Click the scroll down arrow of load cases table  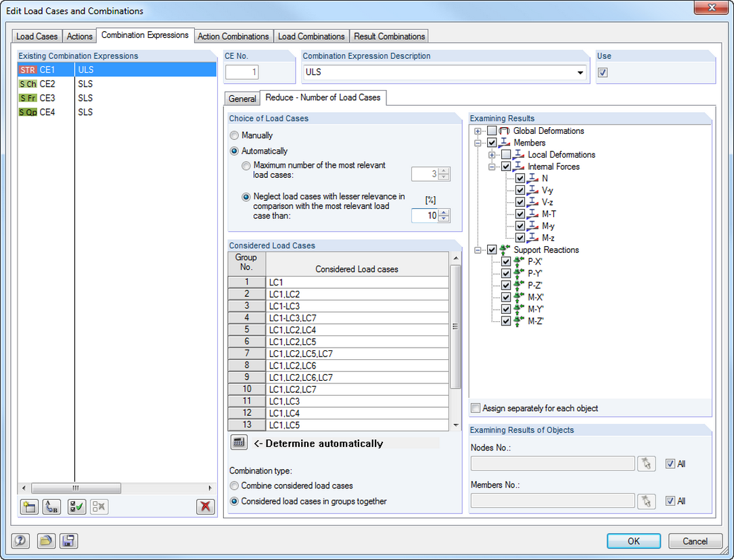click(456, 425)
